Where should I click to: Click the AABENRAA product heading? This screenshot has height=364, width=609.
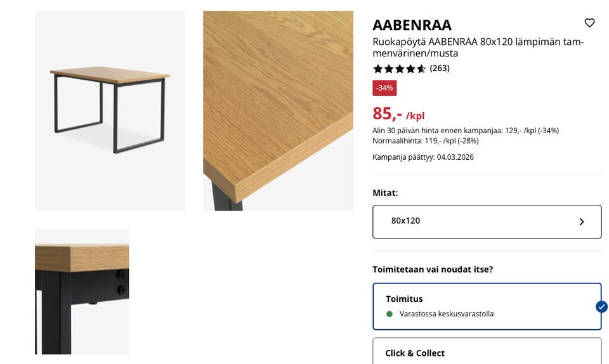tap(412, 25)
